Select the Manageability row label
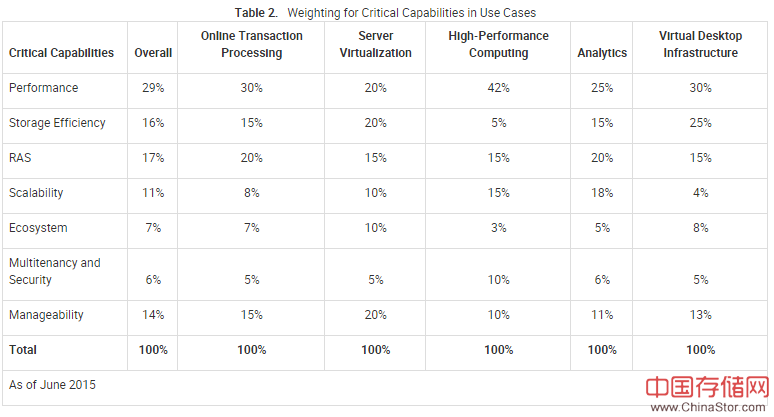 46,315
